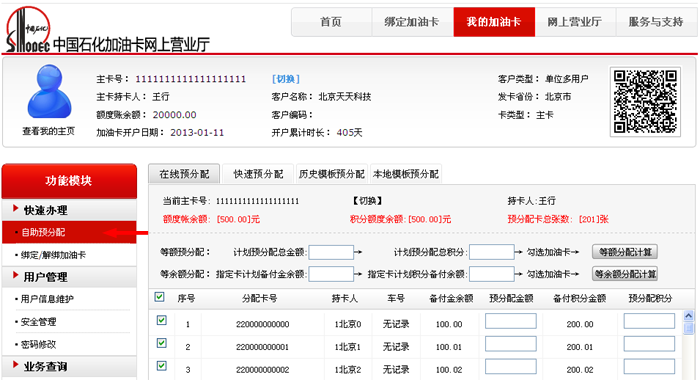
Task: Click the 计划预分配总金额 input field
Action: [x=331, y=252]
